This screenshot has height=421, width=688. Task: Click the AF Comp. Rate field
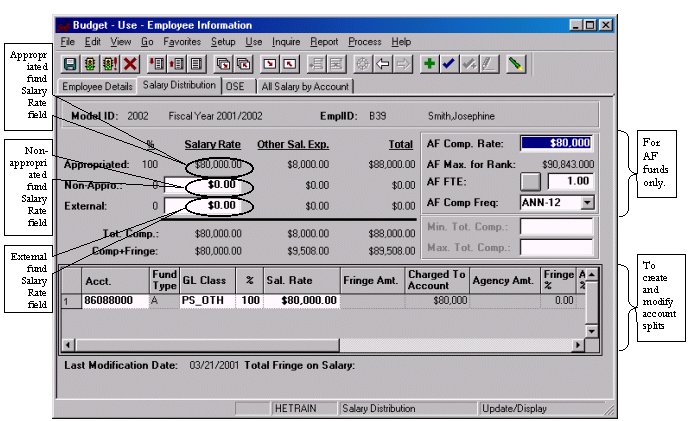[x=556, y=143]
